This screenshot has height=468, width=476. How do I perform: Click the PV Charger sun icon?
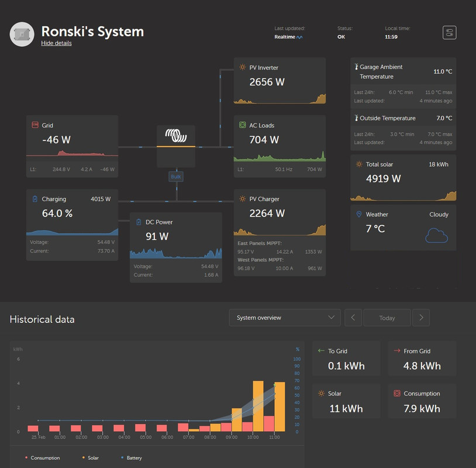[x=242, y=199]
